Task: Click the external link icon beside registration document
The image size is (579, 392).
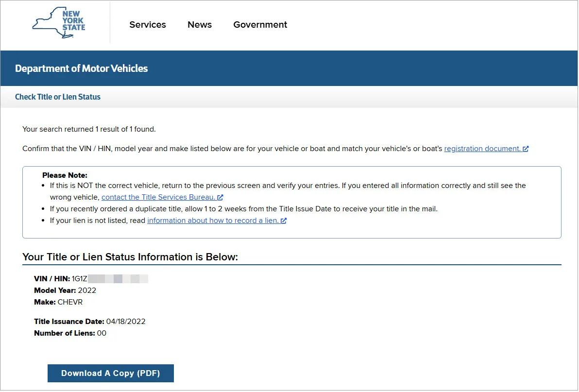Action: coord(526,149)
